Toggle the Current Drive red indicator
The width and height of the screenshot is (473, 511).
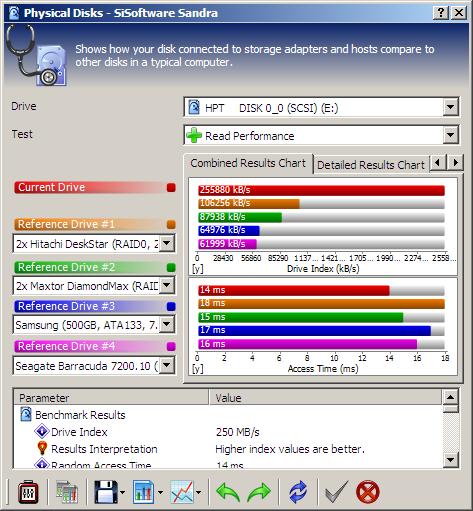point(171,188)
